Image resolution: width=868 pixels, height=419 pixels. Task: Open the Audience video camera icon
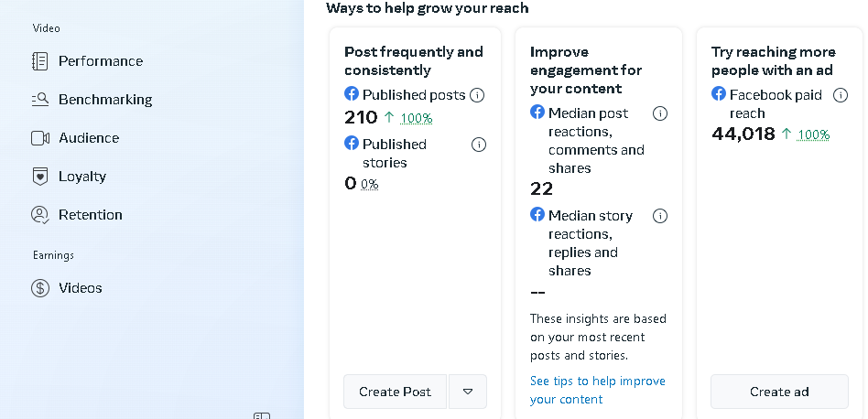click(x=40, y=137)
